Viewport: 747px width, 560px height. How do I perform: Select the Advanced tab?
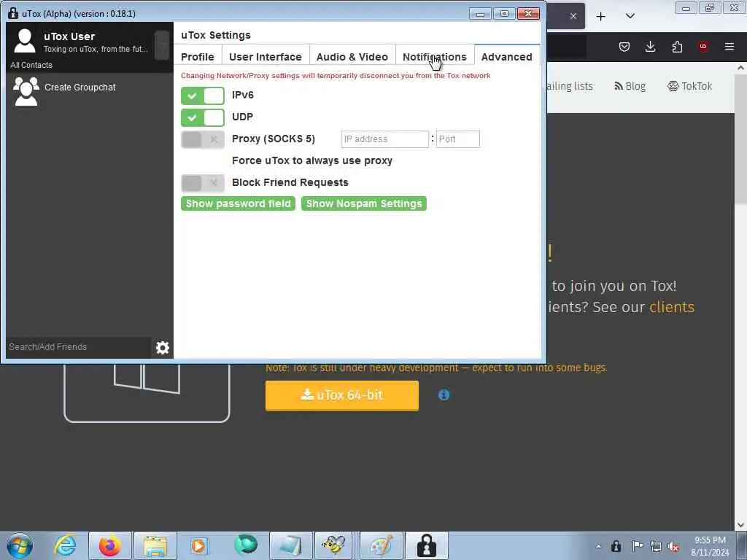point(506,57)
